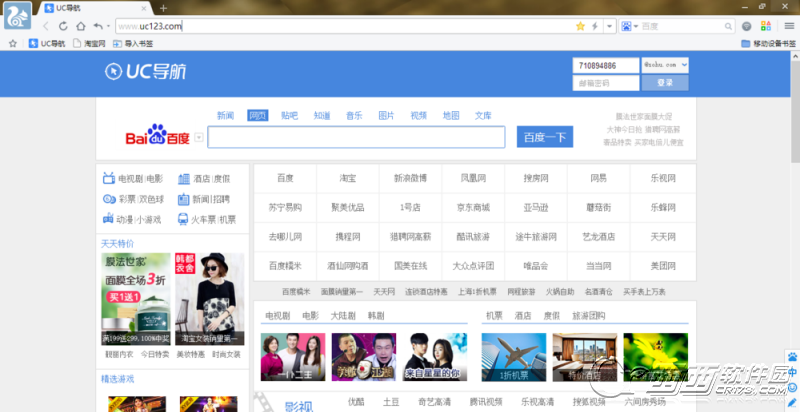The width and height of the screenshot is (800, 412).
Task: Select the 知道 search tab
Action: [x=322, y=116]
